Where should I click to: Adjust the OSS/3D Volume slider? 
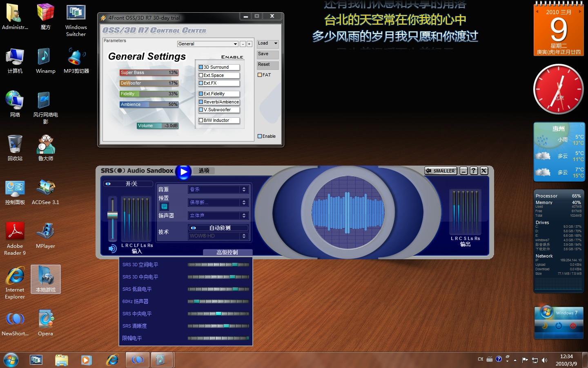coord(158,126)
